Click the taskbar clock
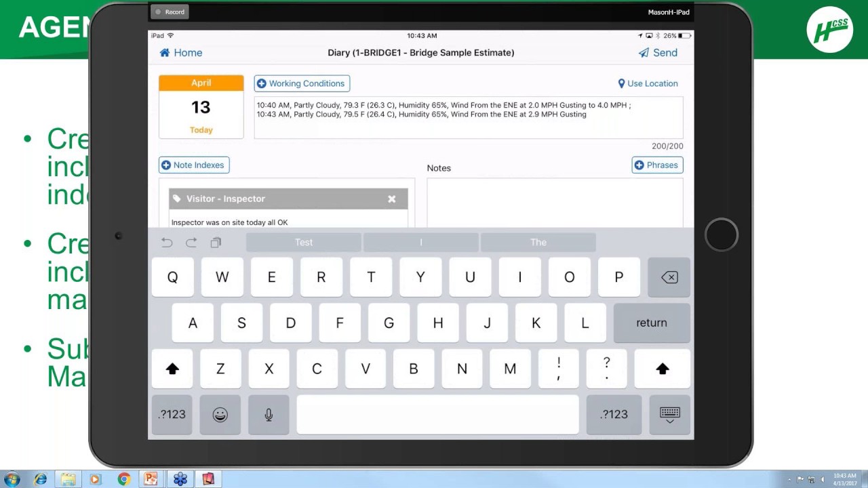Screen dimensions: 868x488 pos(845,479)
